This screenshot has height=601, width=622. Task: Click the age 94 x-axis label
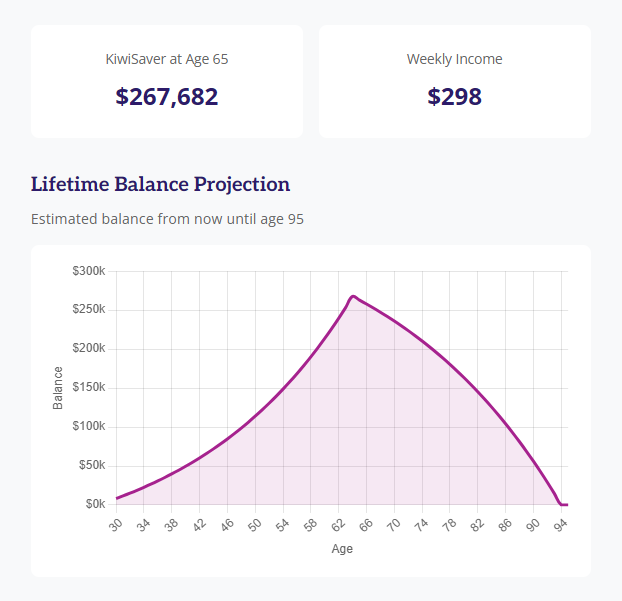coord(561,523)
